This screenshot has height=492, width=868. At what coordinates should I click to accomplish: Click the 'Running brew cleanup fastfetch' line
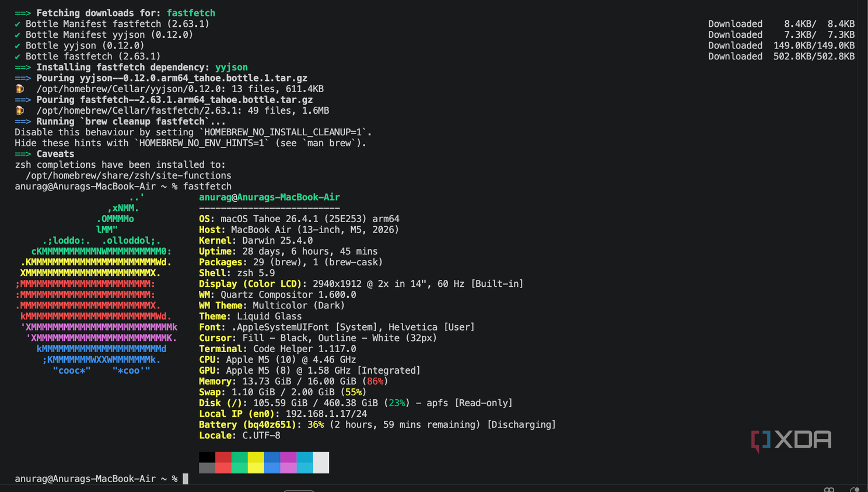pyautogui.click(x=120, y=121)
